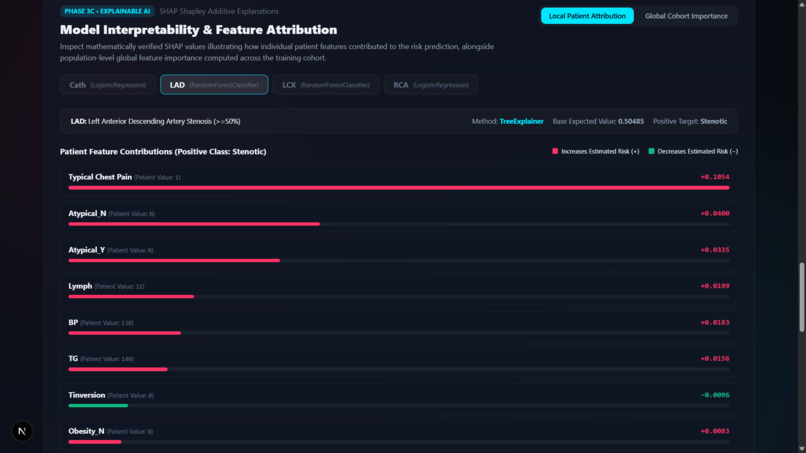
Task: Click the Typical Chest Pain contribution bar
Action: (399, 188)
